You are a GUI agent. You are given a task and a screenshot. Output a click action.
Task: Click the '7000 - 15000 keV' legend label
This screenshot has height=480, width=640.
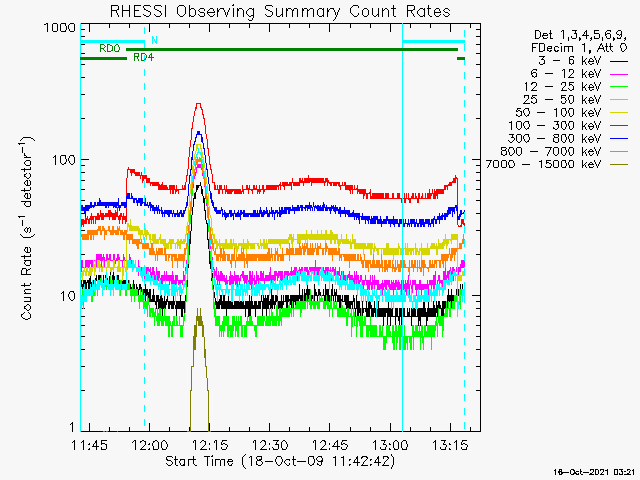click(x=543, y=164)
